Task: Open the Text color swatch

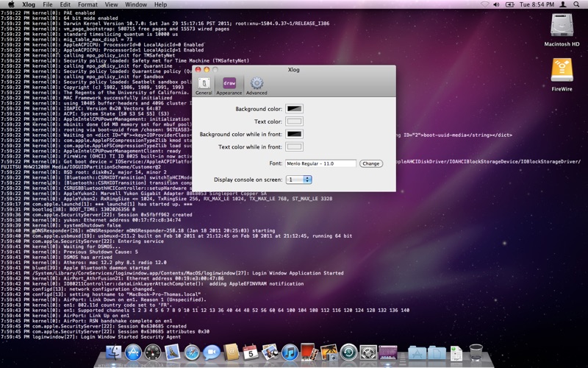Action: 295,121
